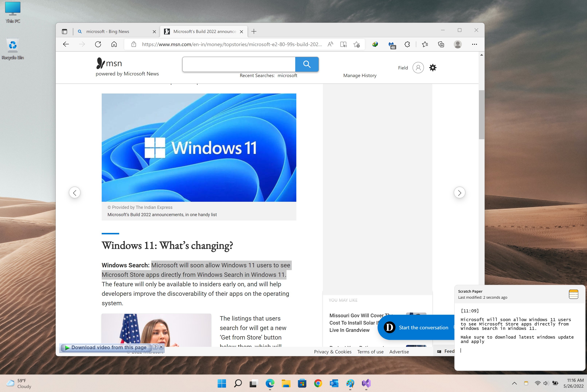Expand the Edge settings three-dot menu
This screenshot has width=587, height=392.
tap(475, 44)
